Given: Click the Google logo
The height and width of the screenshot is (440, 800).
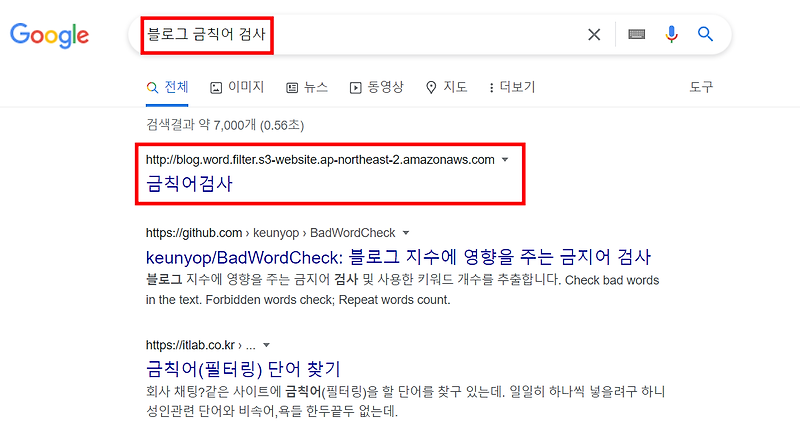Looking at the screenshot, I should click(x=49, y=35).
